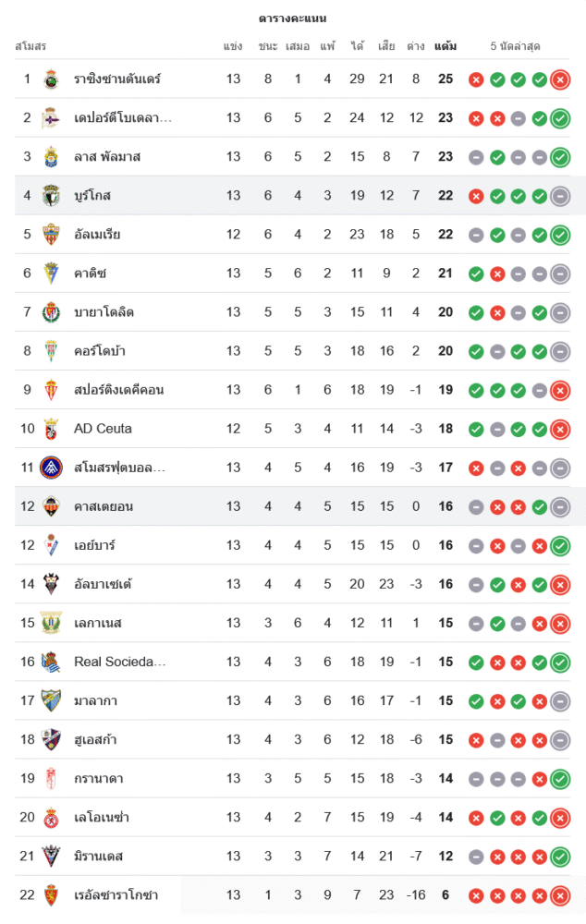Open the กรานาดา team link

(102, 778)
